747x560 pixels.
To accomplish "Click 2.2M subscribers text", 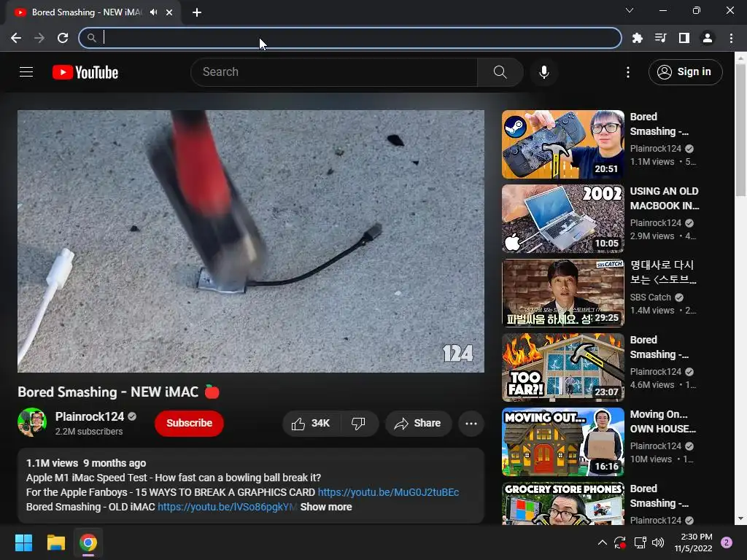I will [x=88, y=432].
